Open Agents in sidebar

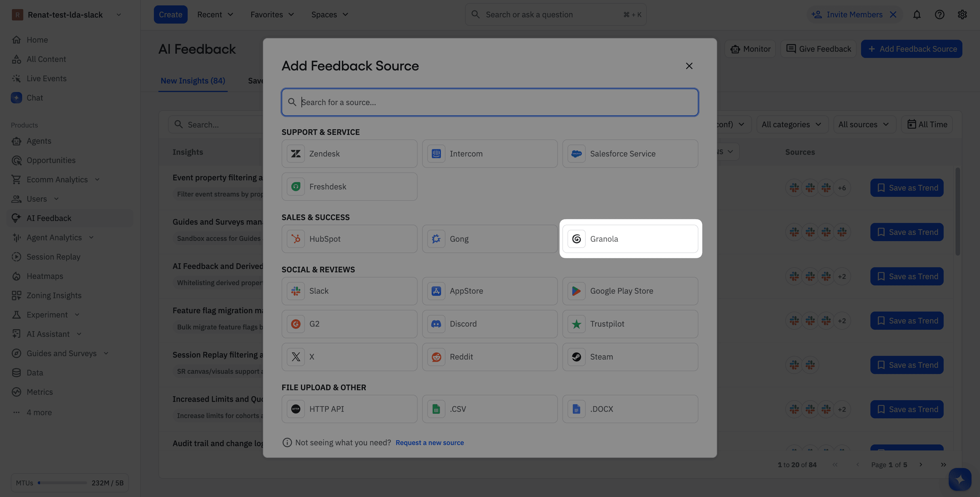point(38,141)
